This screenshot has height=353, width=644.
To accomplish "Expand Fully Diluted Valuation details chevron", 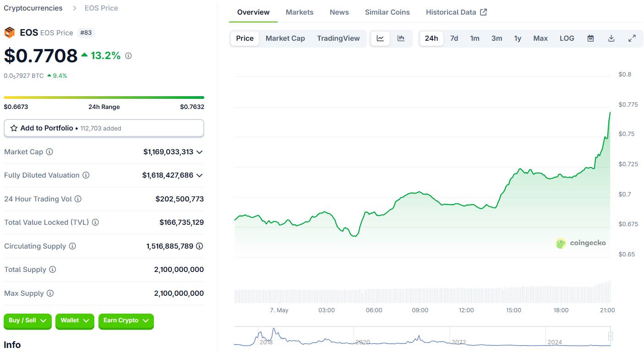I will (x=200, y=175).
